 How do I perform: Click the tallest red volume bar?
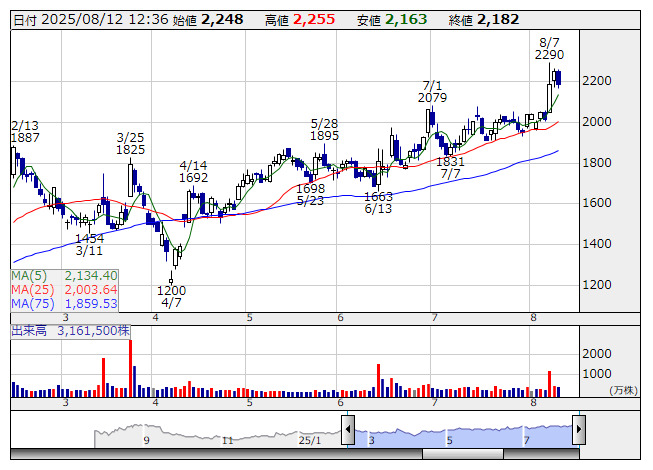point(130,368)
